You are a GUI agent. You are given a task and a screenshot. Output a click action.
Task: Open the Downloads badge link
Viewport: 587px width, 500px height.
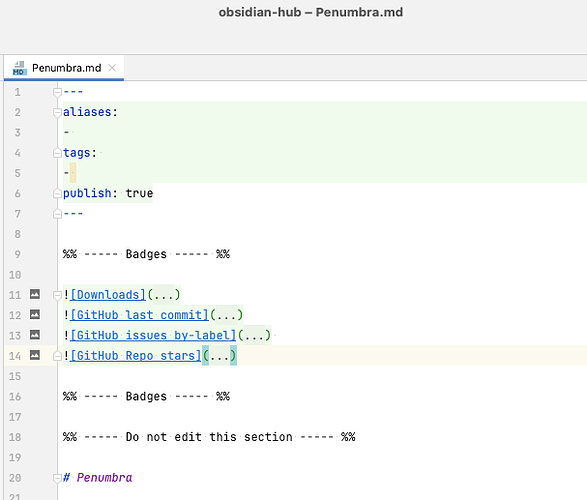pos(108,295)
